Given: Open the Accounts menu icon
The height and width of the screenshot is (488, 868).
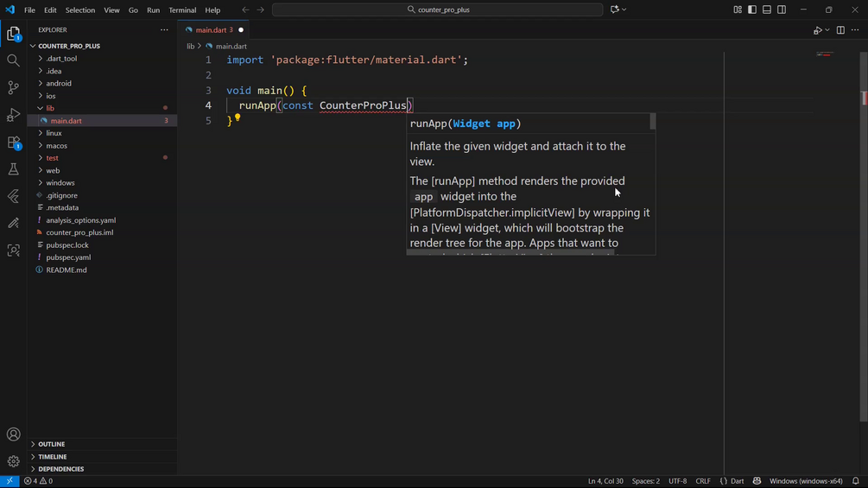Looking at the screenshot, I should tap(13, 434).
